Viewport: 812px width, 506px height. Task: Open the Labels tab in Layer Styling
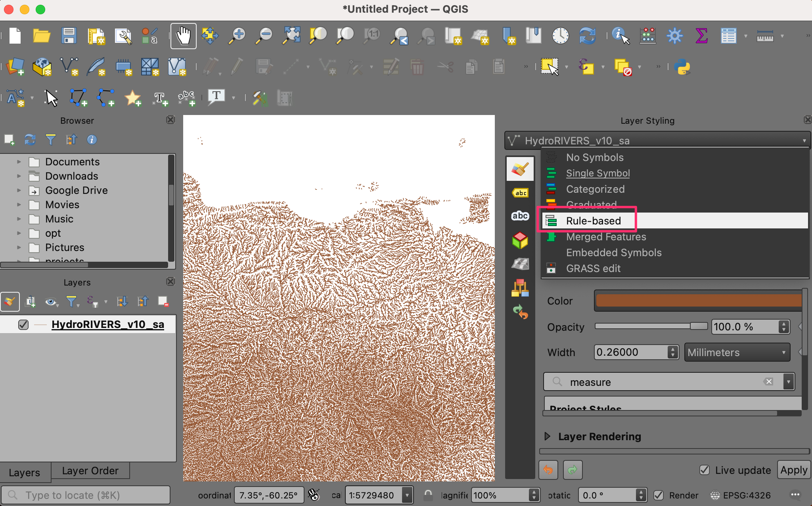coord(520,193)
